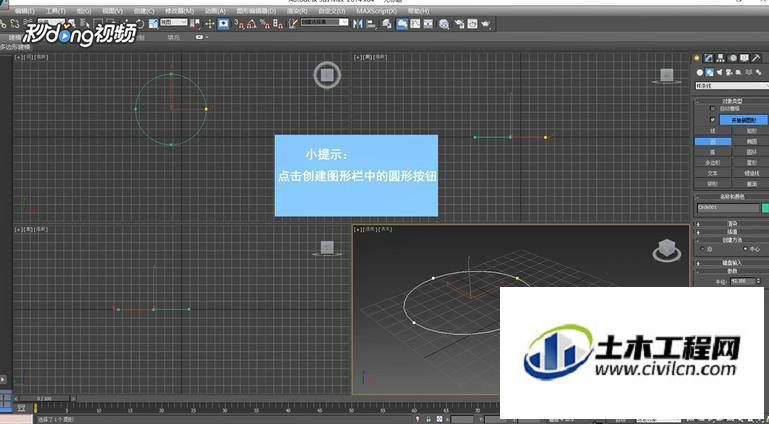This screenshot has height=424, width=769.
Task: Expand the 插值 rollout
Action: (x=732, y=232)
